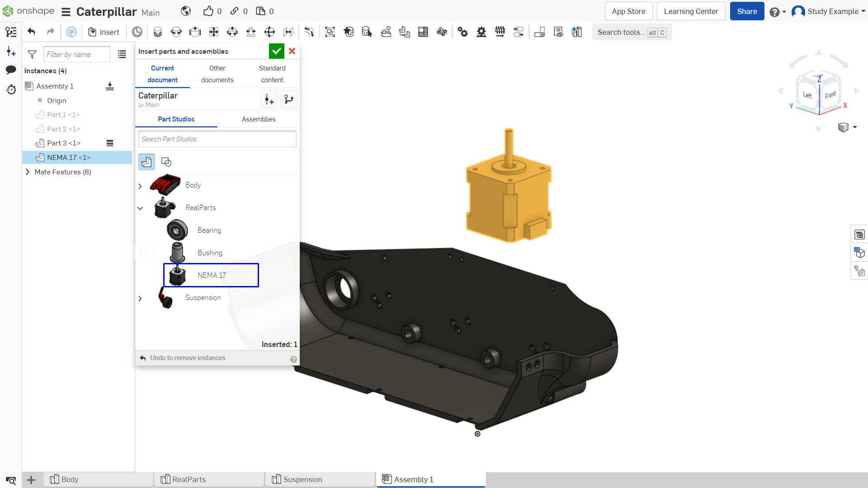Expand the Suspension part studio
The width and height of the screenshot is (868, 488).
point(140,299)
